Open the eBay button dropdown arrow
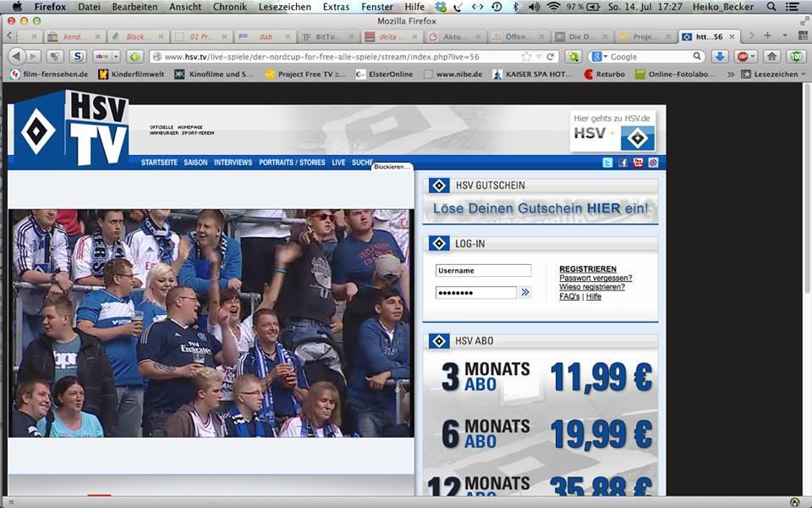Screen dimensions: 812x508 (116, 57)
